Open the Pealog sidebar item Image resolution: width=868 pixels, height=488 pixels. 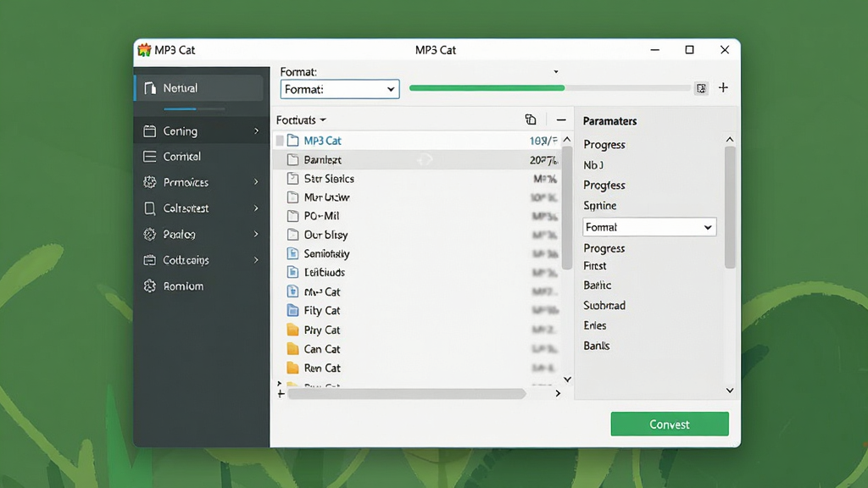tap(202, 234)
